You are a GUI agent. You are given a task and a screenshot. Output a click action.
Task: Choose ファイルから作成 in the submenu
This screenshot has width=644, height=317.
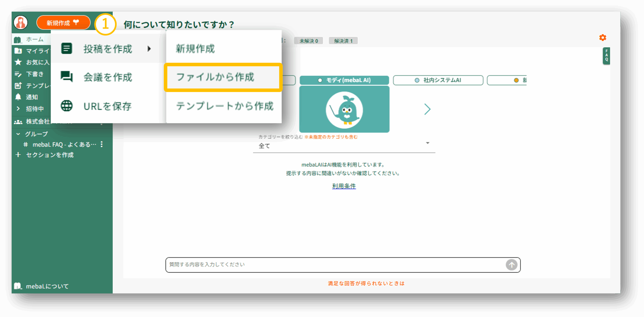click(x=224, y=77)
